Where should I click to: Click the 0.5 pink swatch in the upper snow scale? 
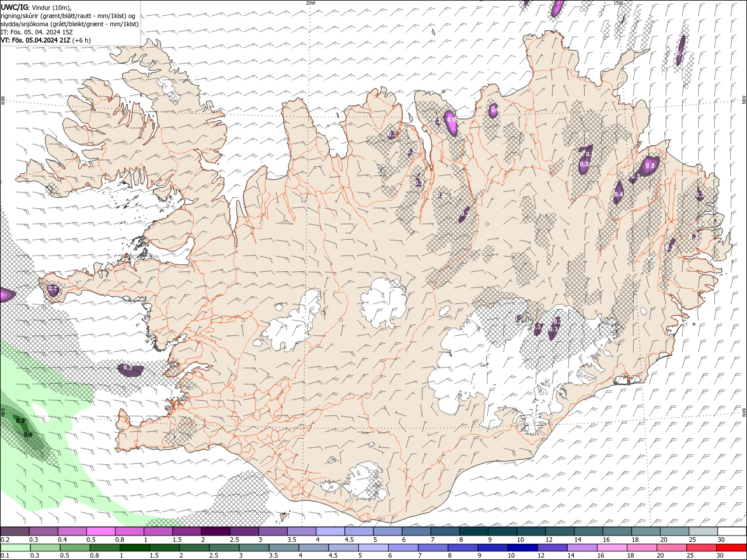[x=101, y=531]
